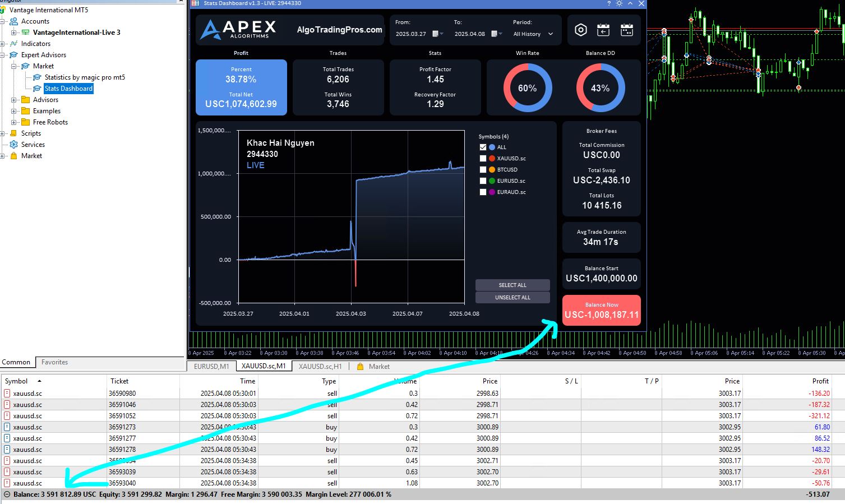Check the BTCUSD symbol checkbox
Viewport: 845px width, 504px height.
[x=483, y=170]
